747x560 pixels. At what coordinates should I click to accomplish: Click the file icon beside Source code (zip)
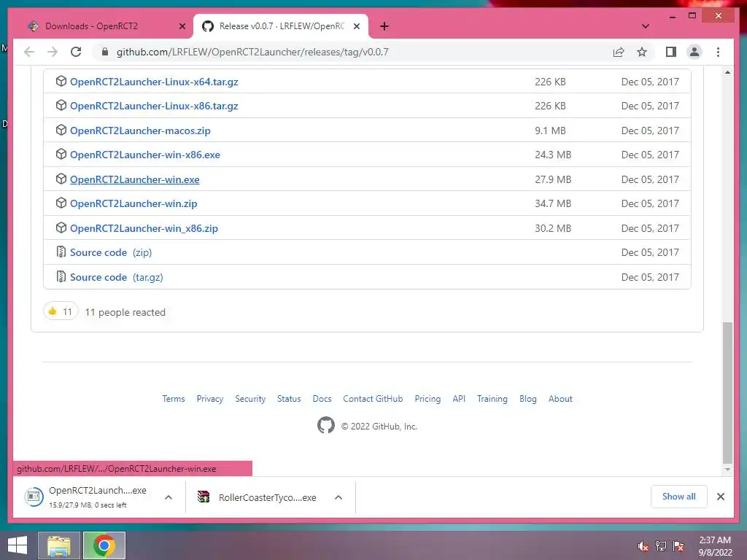tap(61, 252)
